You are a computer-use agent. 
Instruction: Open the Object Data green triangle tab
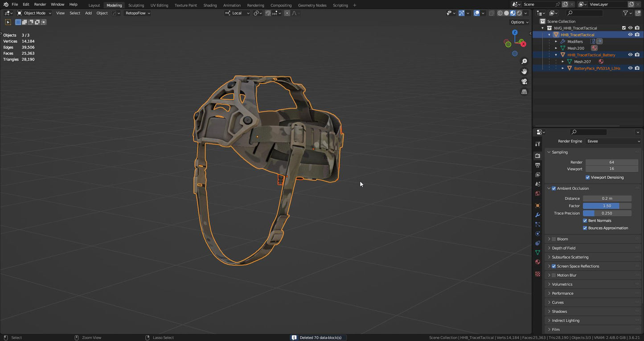[x=537, y=253]
